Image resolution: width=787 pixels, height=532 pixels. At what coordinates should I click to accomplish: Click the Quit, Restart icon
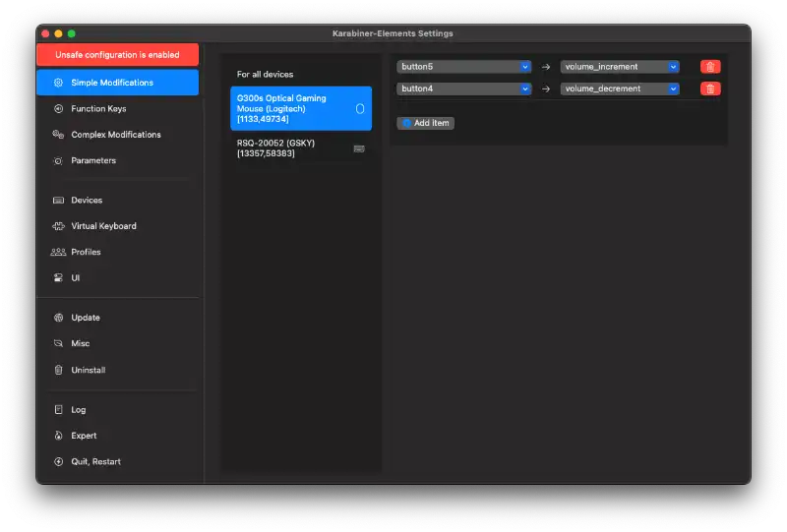point(58,462)
